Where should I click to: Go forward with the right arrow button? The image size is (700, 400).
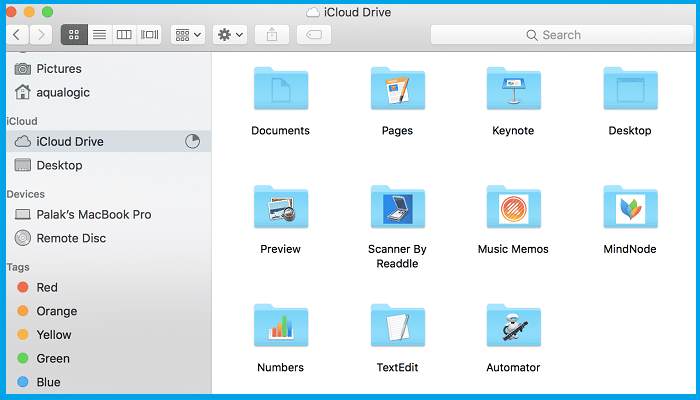[x=41, y=34]
